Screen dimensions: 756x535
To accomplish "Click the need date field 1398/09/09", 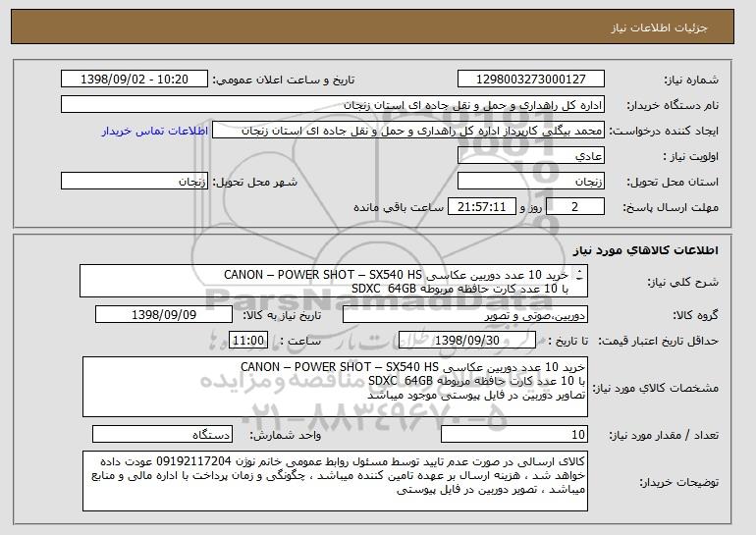I will (164, 315).
